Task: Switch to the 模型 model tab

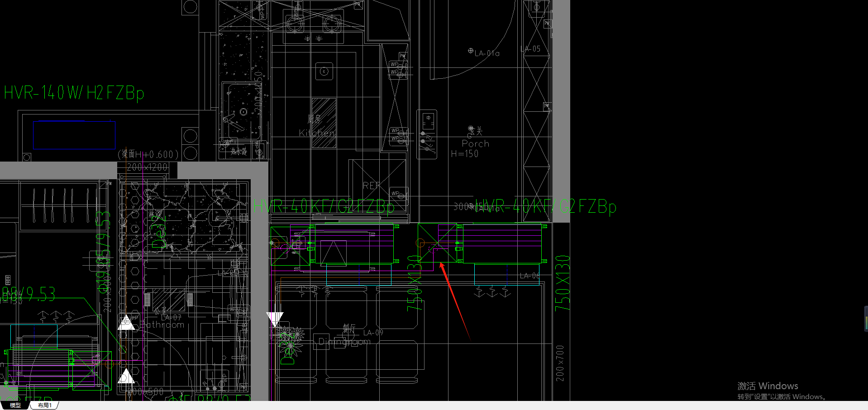Action: tap(15, 405)
